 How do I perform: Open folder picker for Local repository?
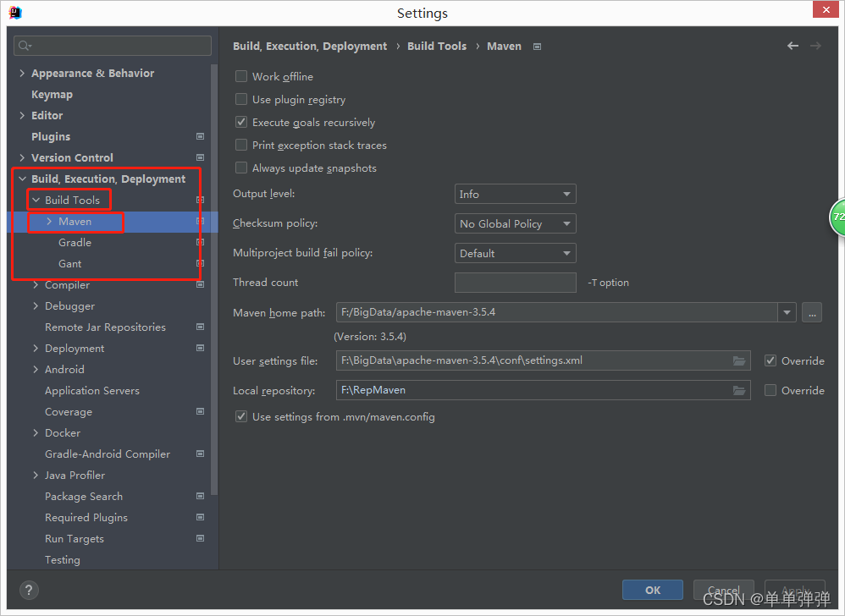pyautogui.click(x=739, y=390)
